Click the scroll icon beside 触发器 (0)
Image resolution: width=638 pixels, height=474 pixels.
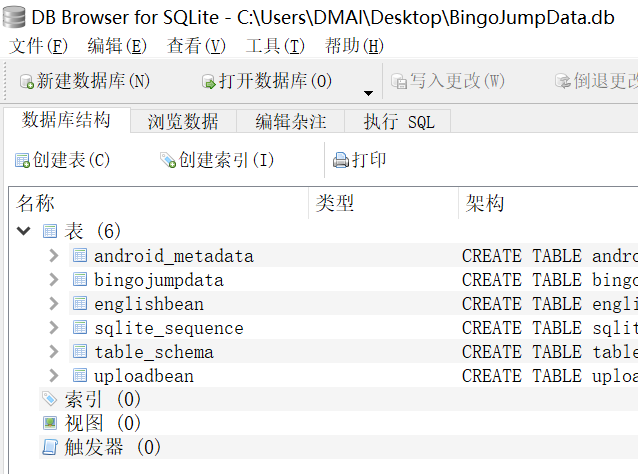pyautogui.click(x=50, y=447)
